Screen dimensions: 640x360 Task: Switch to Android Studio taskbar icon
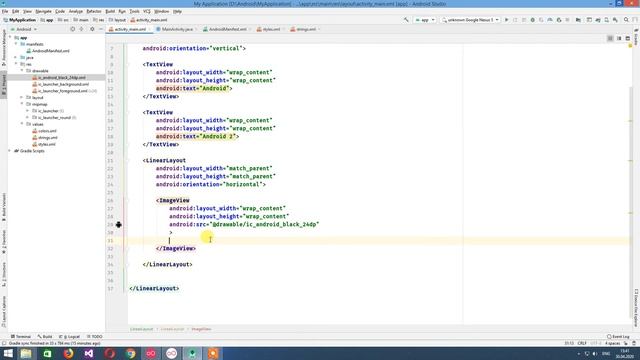(192, 353)
